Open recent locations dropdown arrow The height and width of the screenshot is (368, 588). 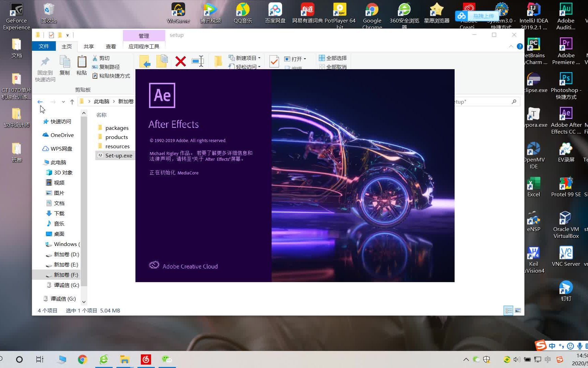(x=63, y=102)
